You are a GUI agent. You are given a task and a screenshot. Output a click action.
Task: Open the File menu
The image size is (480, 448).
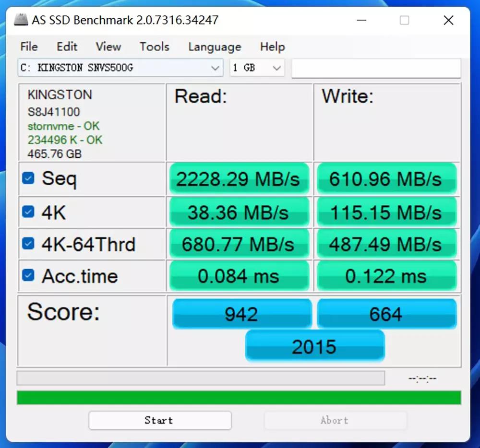29,47
